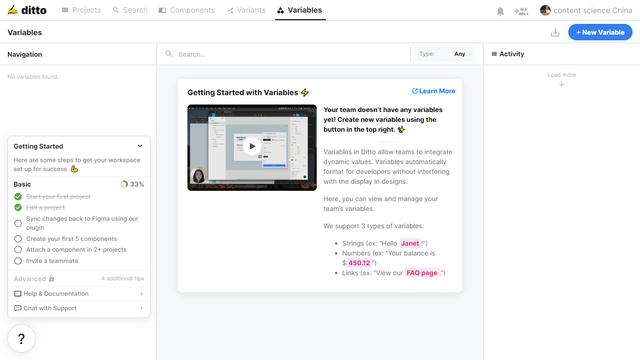Toggle 'Start your first project' checkmark
This screenshot has height=360, width=640.
click(18, 196)
